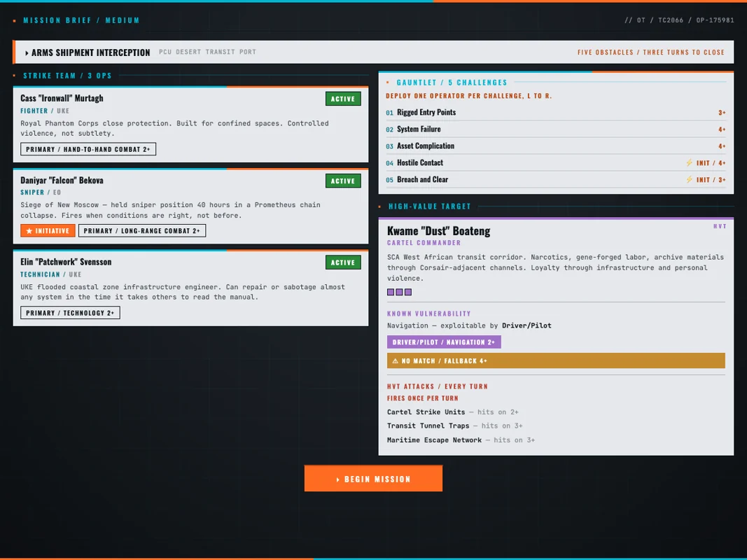
Task: Click the Technician role label on Svensson's card
Action: tap(40, 274)
